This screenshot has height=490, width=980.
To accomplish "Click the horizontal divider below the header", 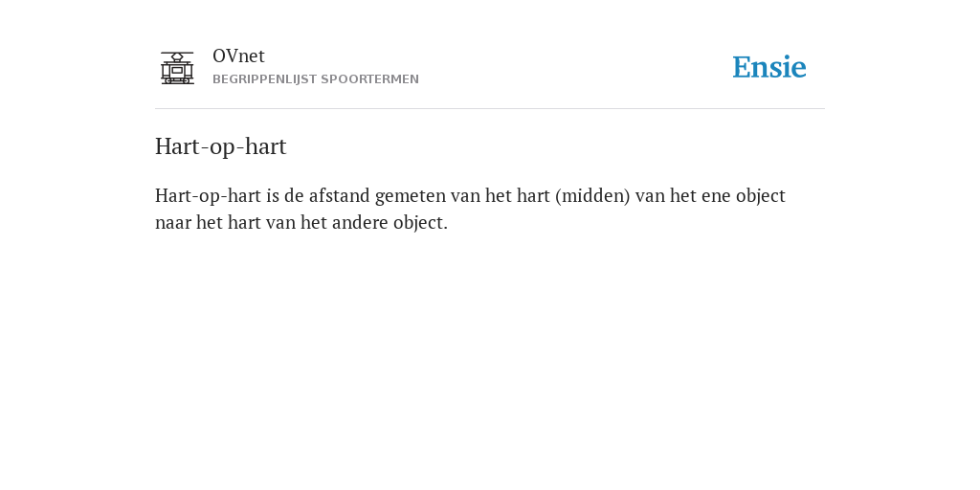I will pos(490,109).
